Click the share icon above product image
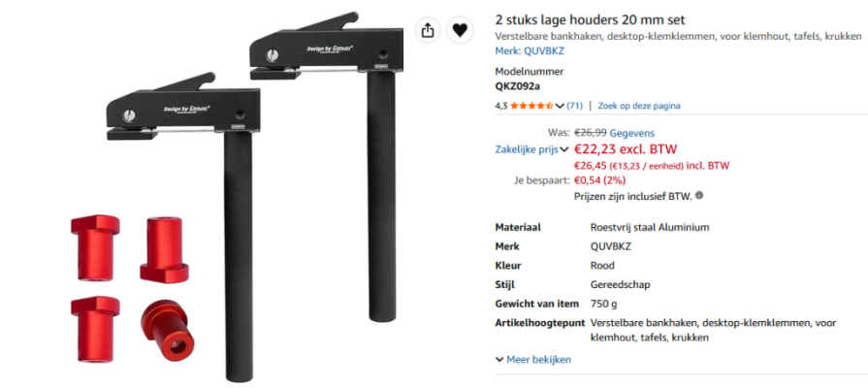 (x=428, y=30)
